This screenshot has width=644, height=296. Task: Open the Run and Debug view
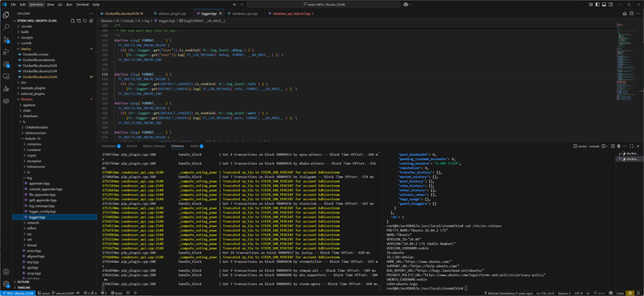point(6,51)
